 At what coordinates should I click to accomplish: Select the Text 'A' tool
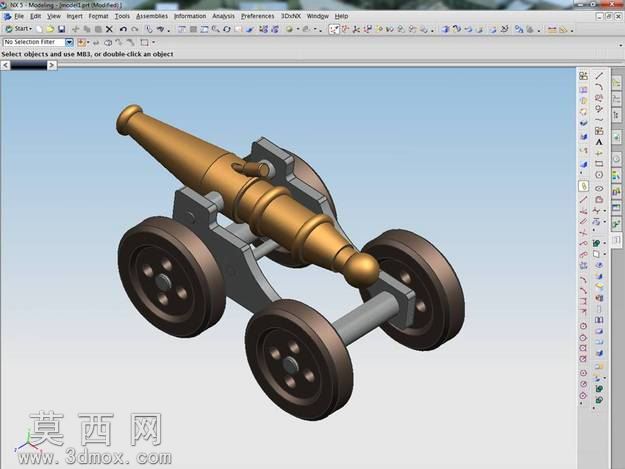pyautogui.click(x=599, y=142)
